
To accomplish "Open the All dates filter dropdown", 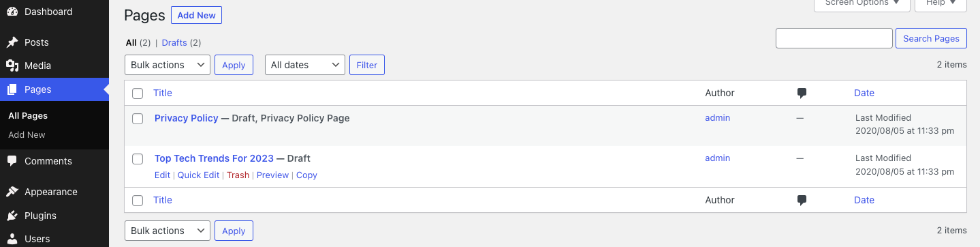I will 305,65.
